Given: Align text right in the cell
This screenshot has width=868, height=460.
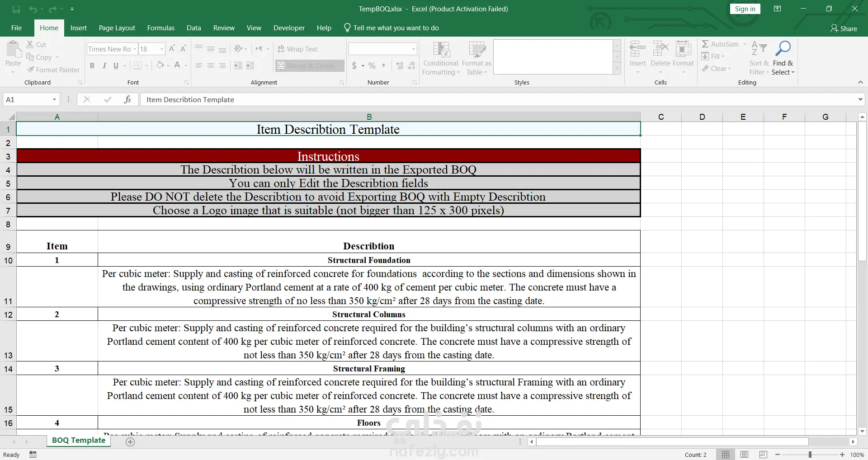Looking at the screenshot, I should (x=222, y=66).
